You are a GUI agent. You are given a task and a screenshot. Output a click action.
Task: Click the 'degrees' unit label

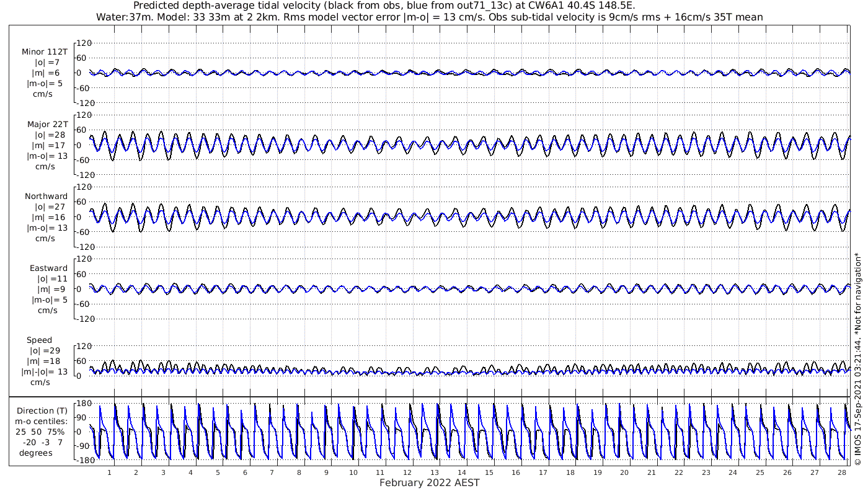(x=35, y=453)
